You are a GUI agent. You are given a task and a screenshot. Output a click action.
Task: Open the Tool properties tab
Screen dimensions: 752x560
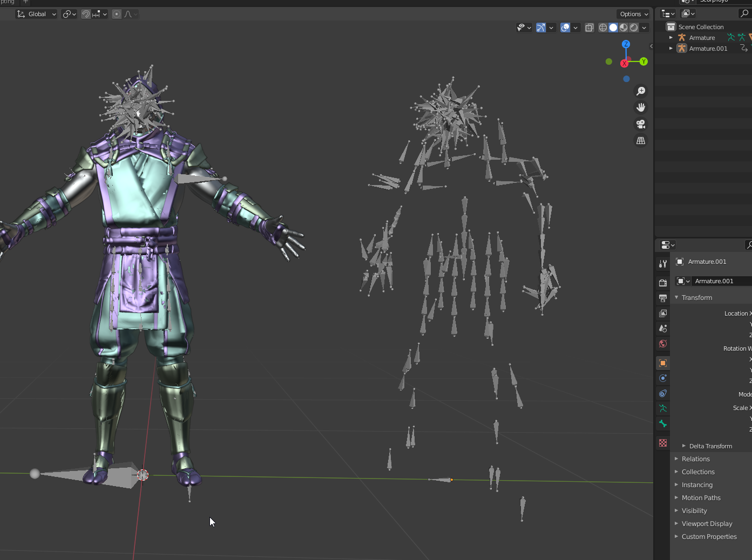tap(663, 264)
